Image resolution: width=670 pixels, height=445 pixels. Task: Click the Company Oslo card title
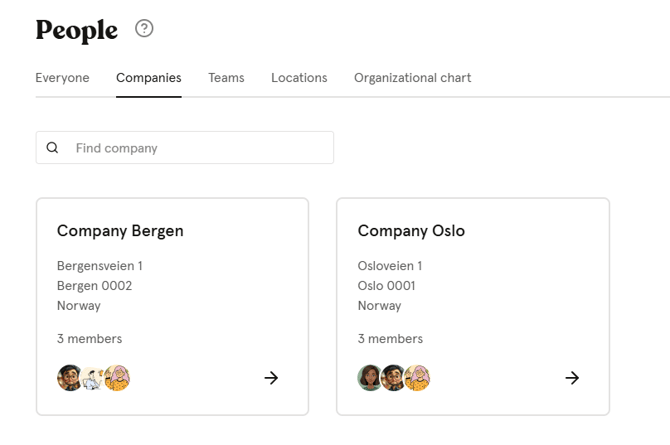pyautogui.click(x=411, y=231)
